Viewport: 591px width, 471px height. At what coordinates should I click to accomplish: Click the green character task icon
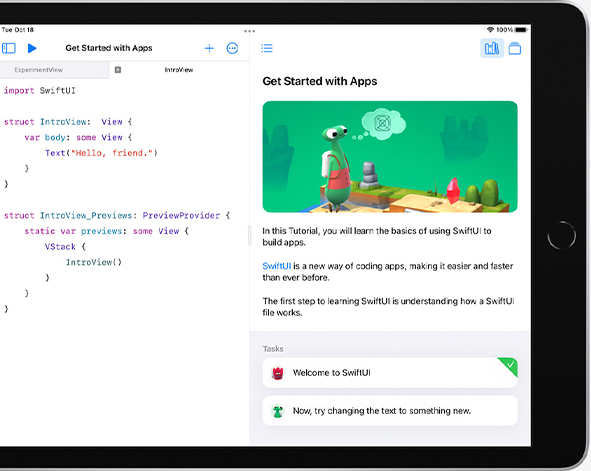pyautogui.click(x=278, y=411)
